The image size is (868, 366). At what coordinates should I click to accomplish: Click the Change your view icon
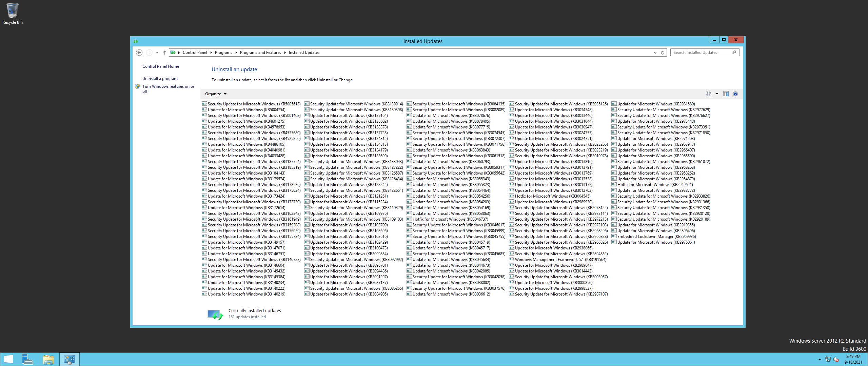(709, 94)
